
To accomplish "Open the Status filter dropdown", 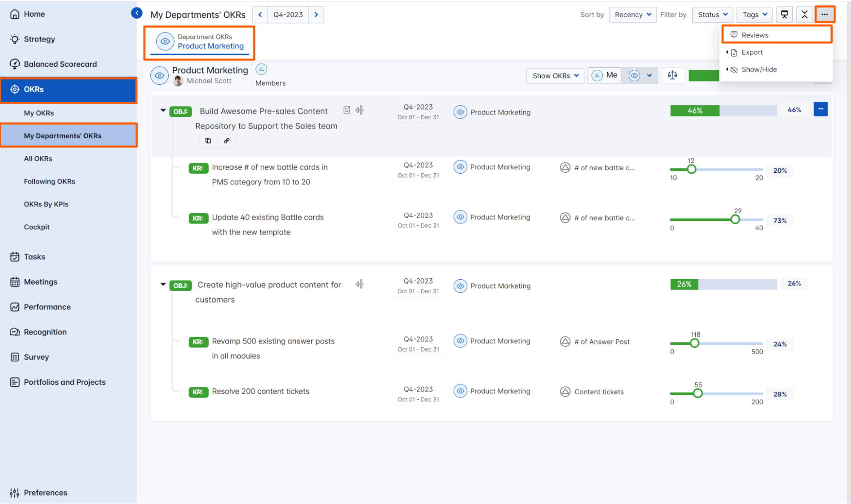I will pyautogui.click(x=712, y=14).
